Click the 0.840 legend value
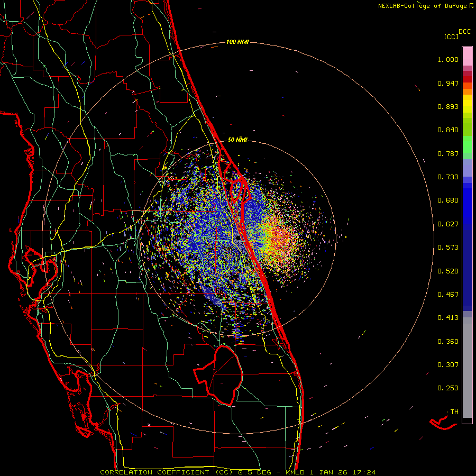 [448, 130]
